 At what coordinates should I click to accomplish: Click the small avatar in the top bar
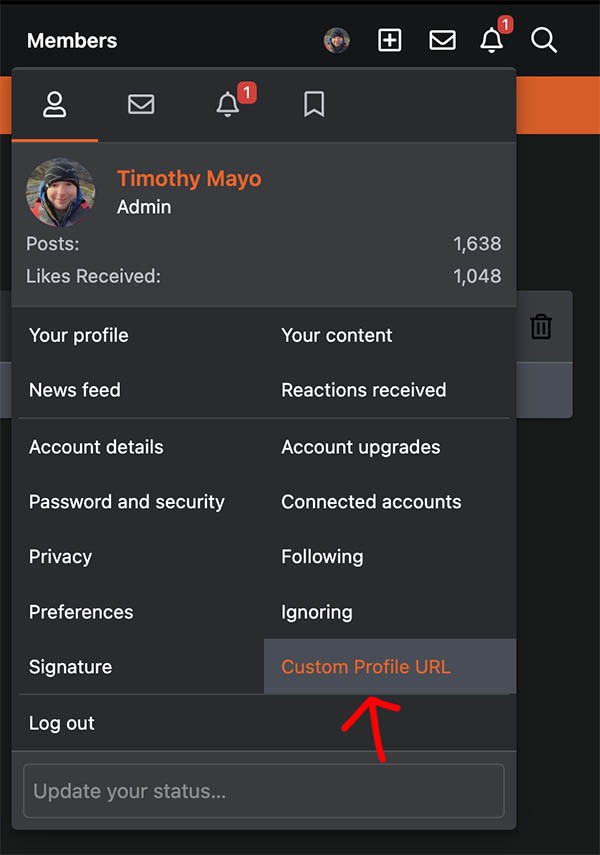click(x=337, y=40)
